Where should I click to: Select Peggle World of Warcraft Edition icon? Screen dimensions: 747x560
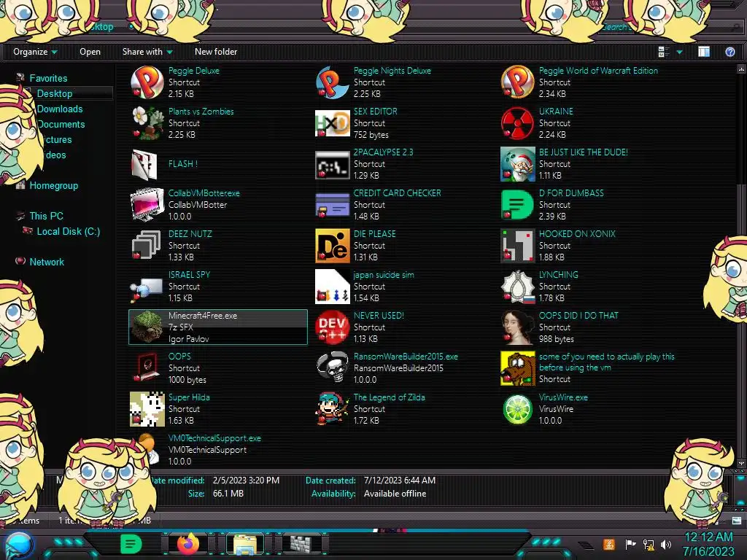pyautogui.click(x=517, y=82)
